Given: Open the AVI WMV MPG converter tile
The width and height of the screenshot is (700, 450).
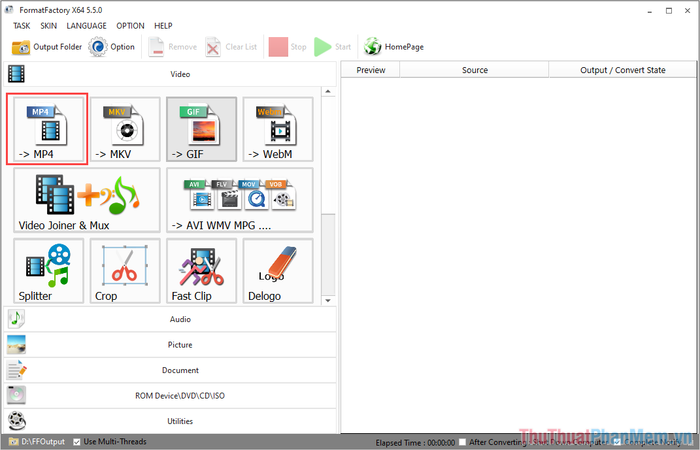Looking at the screenshot, I should click(240, 200).
